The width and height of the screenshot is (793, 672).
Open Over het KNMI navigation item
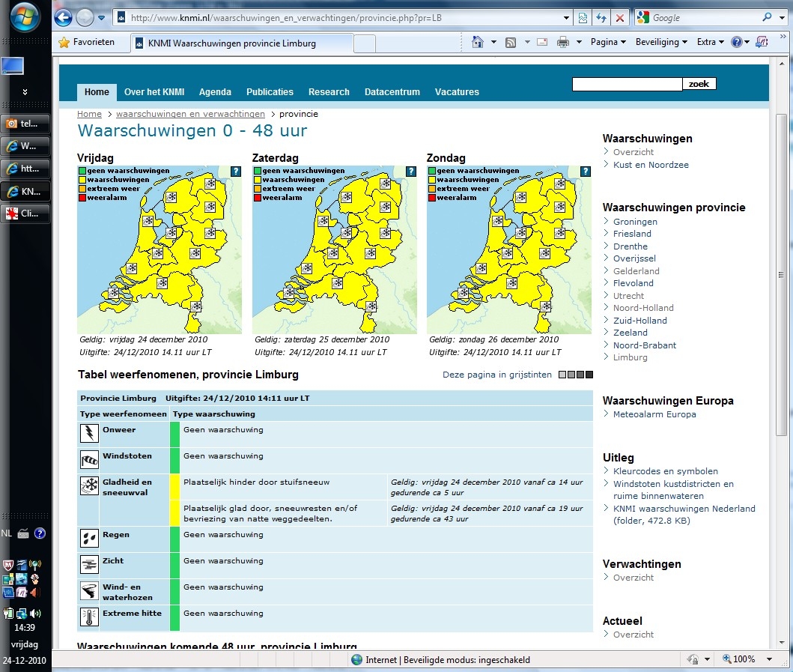154,92
